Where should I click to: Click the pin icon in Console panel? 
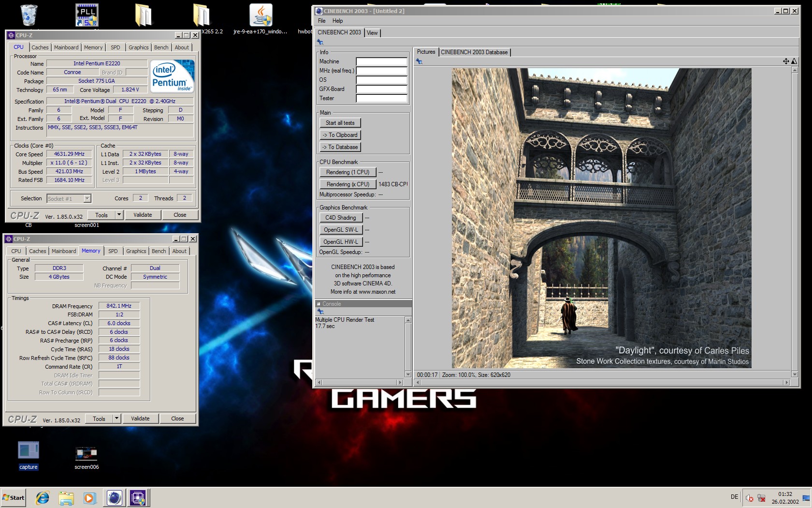tap(320, 312)
